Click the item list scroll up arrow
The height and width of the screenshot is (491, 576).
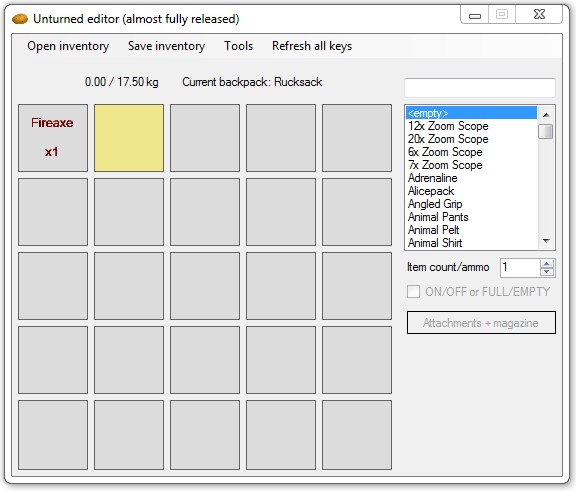click(546, 115)
